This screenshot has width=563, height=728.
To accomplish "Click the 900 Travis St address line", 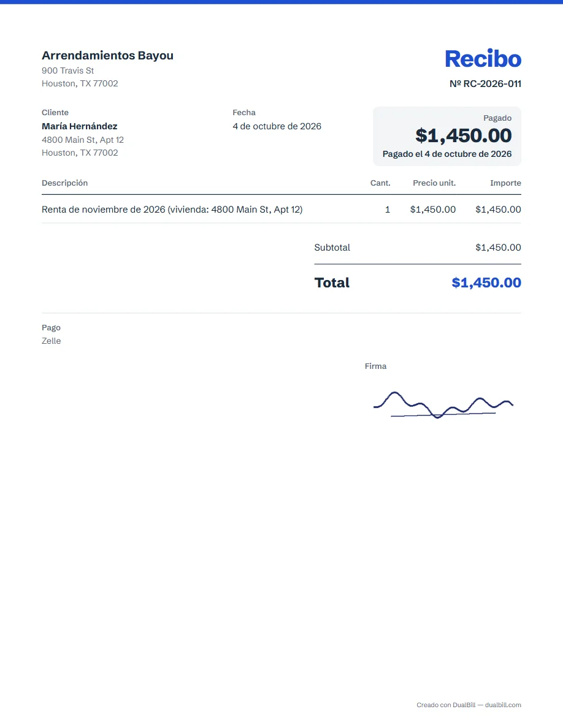I will (x=68, y=70).
